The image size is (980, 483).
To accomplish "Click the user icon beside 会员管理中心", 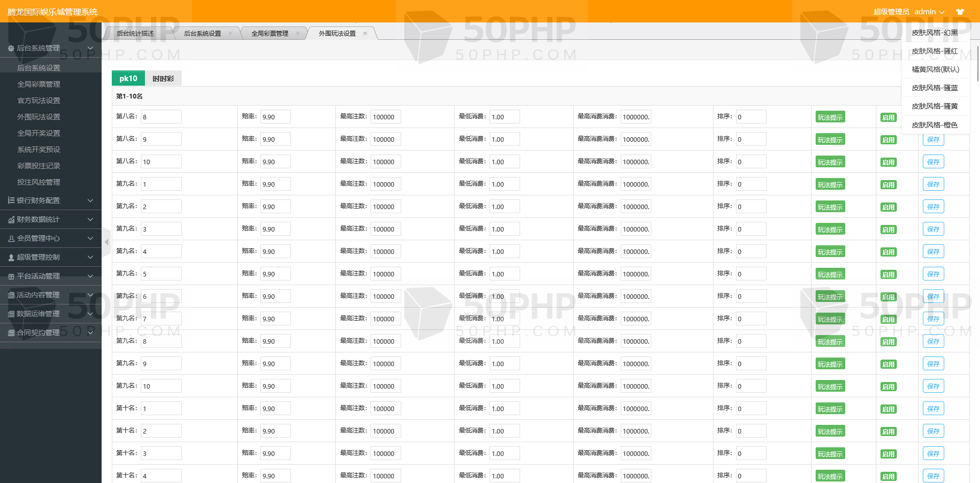I will (11, 239).
